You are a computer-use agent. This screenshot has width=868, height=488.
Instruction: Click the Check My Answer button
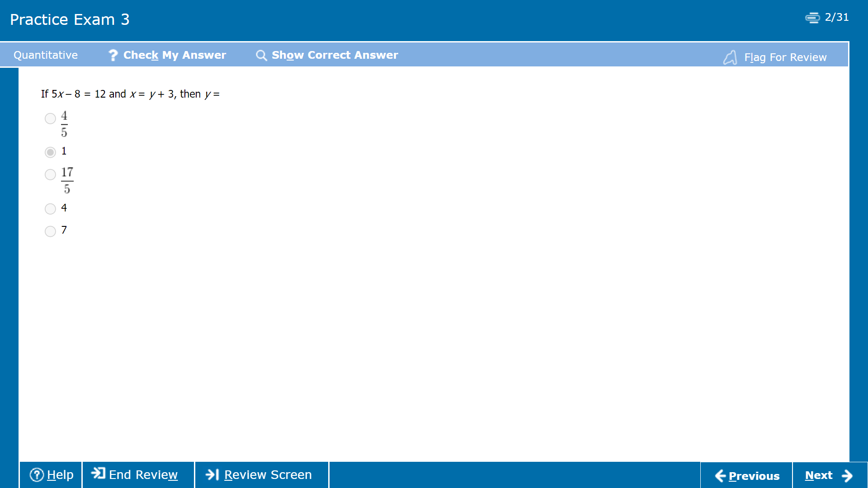(175, 55)
